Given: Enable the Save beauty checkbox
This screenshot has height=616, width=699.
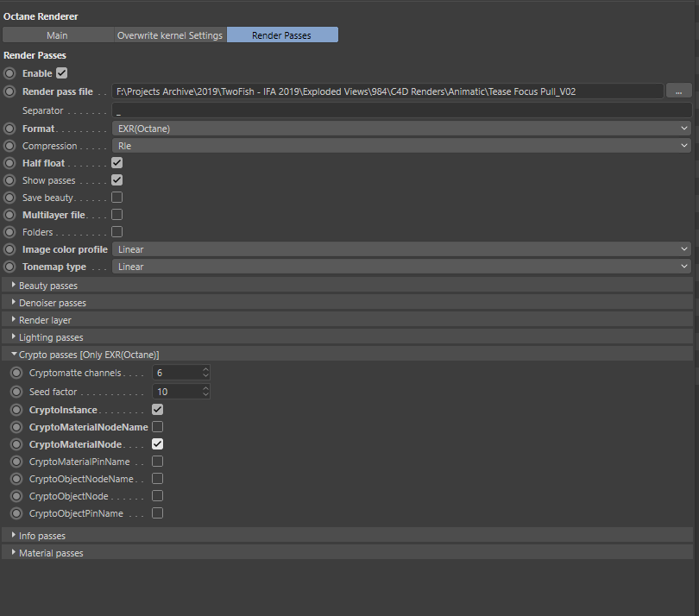Looking at the screenshot, I should [117, 198].
